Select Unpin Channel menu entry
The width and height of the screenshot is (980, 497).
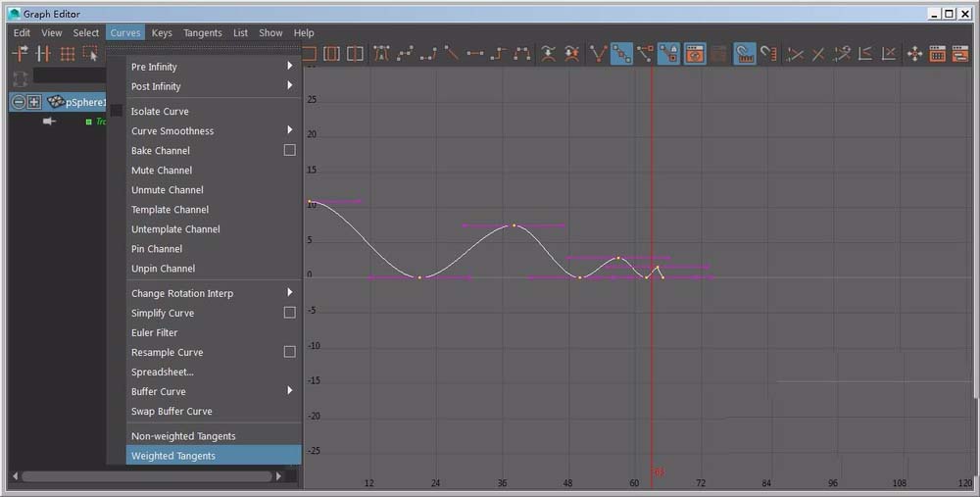[214, 269]
